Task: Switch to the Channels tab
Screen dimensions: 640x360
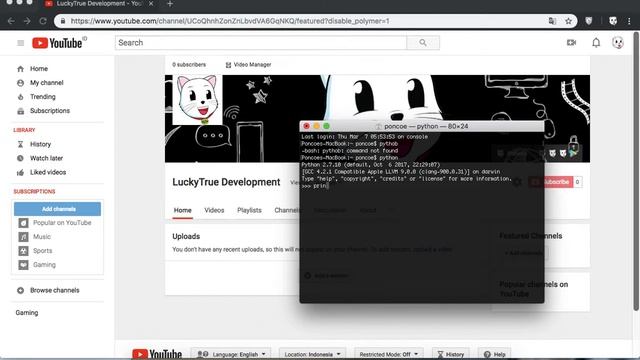Action: [x=287, y=210]
